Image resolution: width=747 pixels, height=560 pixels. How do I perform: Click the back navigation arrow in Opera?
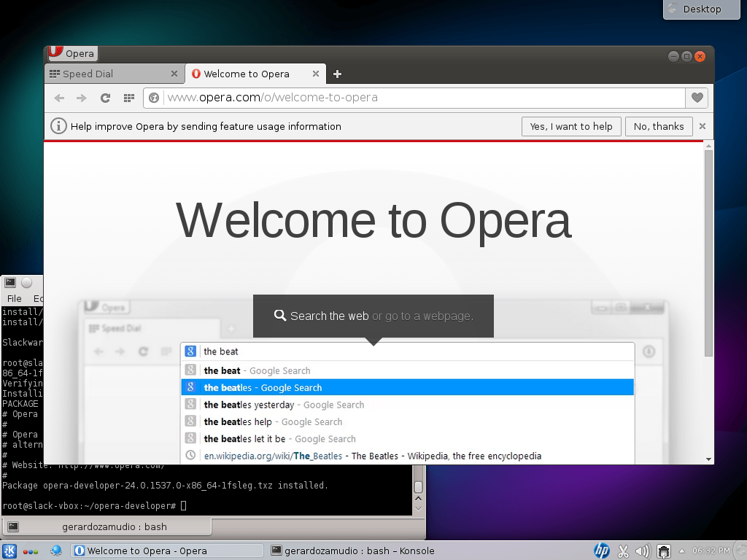[x=59, y=97]
